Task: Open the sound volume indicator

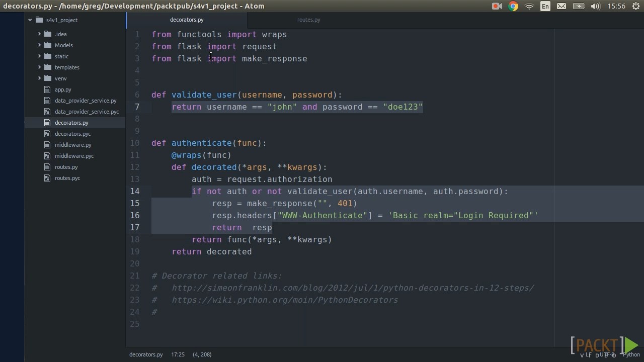Action: coord(595,6)
